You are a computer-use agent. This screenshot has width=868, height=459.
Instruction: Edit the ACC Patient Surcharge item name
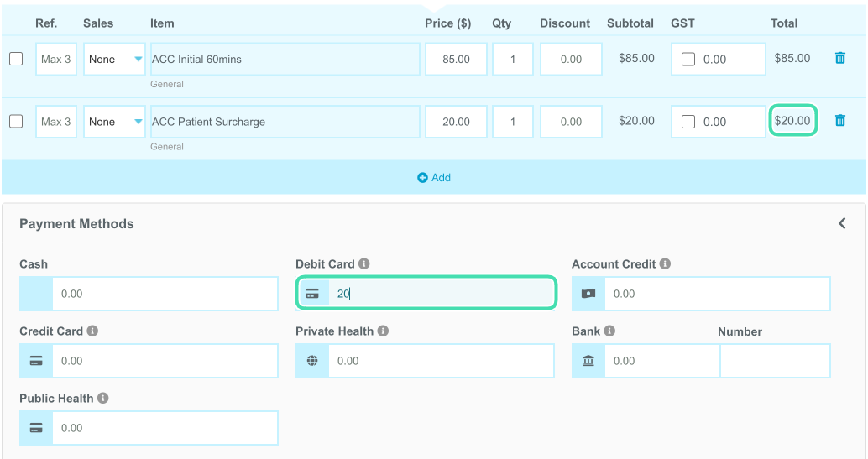(x=285, y=122)
